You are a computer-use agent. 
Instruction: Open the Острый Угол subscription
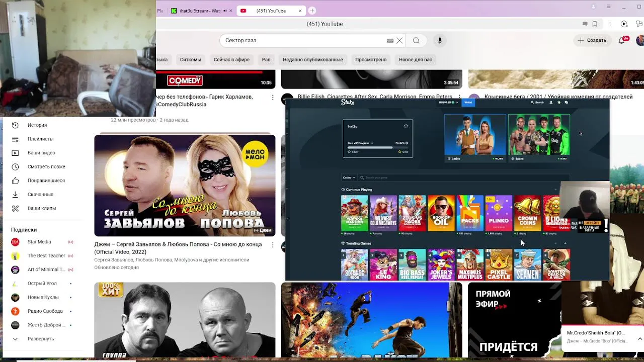coord(42,284)
